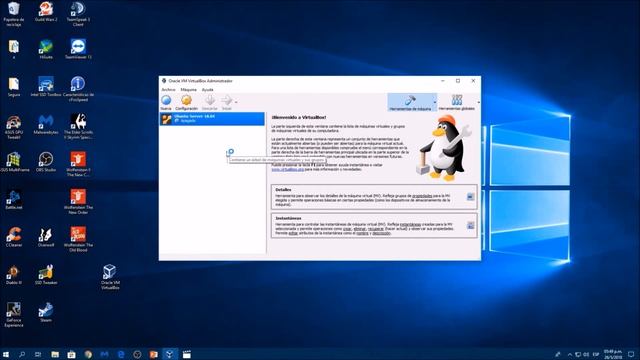Expand Herramientas globales dropdown arrow
Viewport: 640px width, 360px height.
(x=478, y=102)
